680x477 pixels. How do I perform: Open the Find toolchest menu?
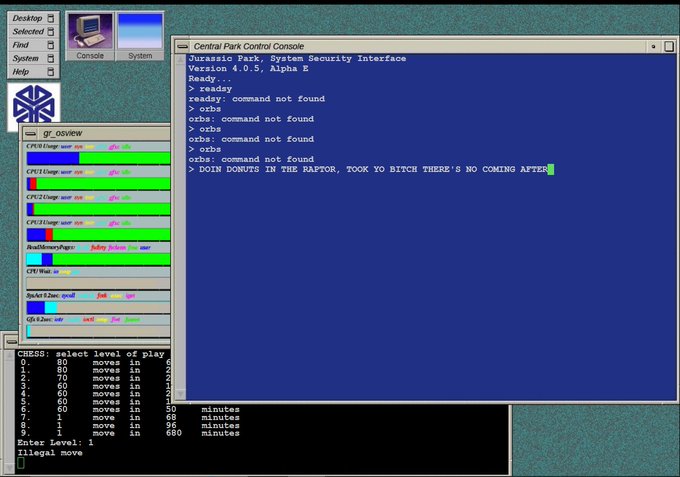33,45
